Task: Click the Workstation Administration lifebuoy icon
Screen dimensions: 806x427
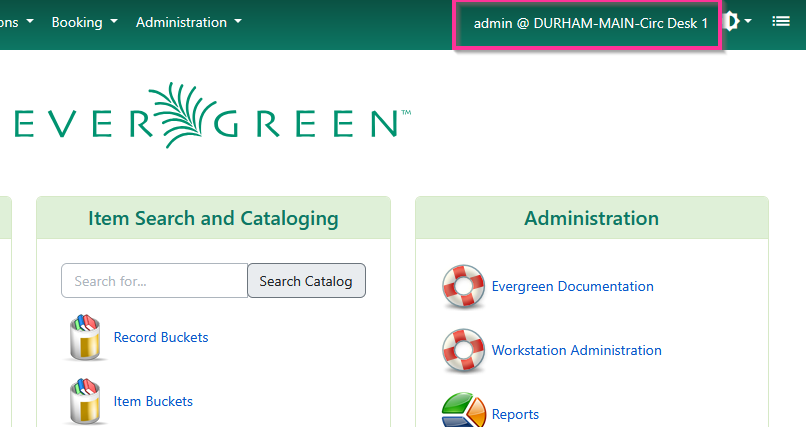Action: 463,351
